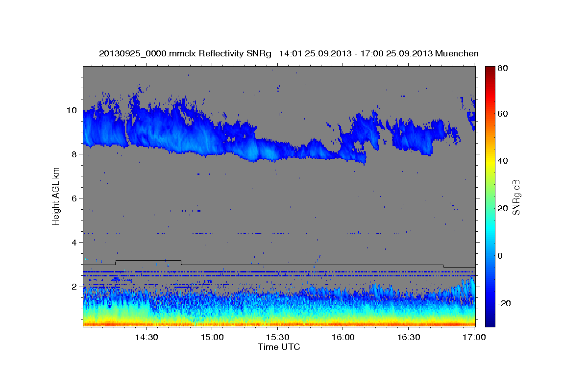
Task: Click the 15:30 time axis label
Action: click(278, 338)
